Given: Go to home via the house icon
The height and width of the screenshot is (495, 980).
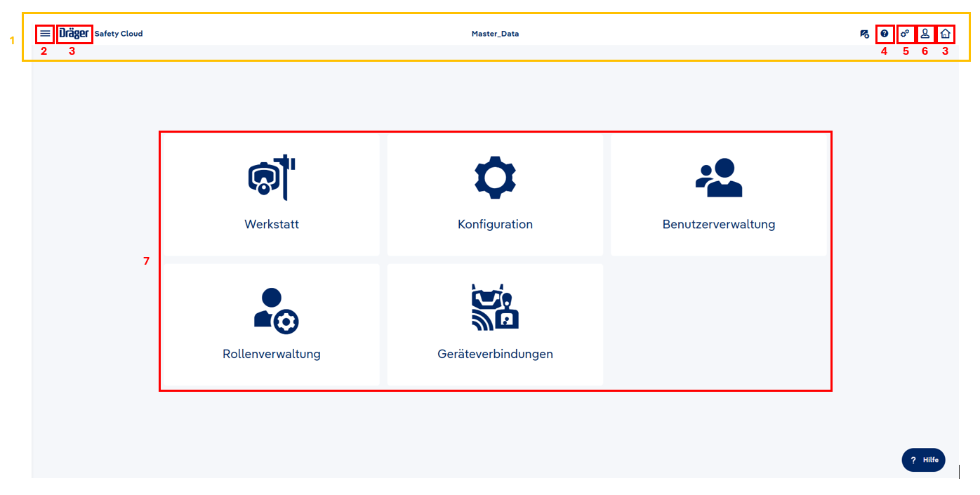Looking at the screenshot, I should pos(945,33).
